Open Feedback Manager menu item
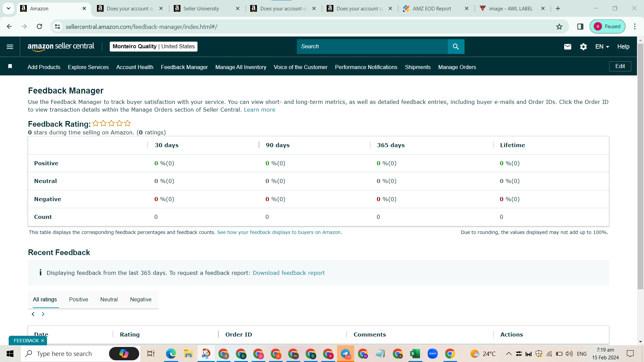 tap(184, 67)
